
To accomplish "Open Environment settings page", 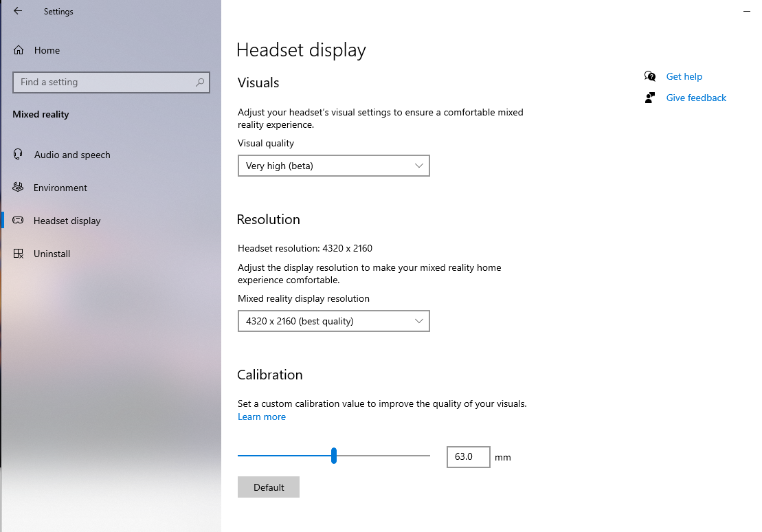I will (x=60, y=188).
